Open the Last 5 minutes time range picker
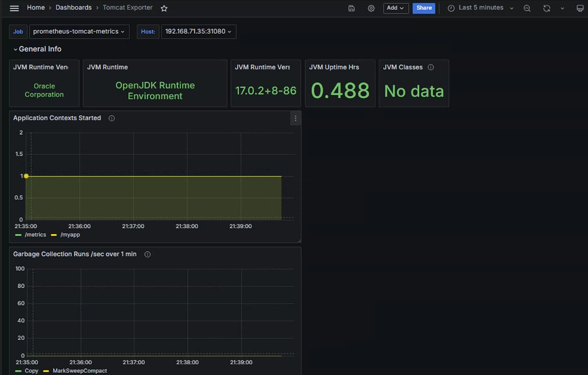Screen dimensions: 588x375 coord(481,8)
